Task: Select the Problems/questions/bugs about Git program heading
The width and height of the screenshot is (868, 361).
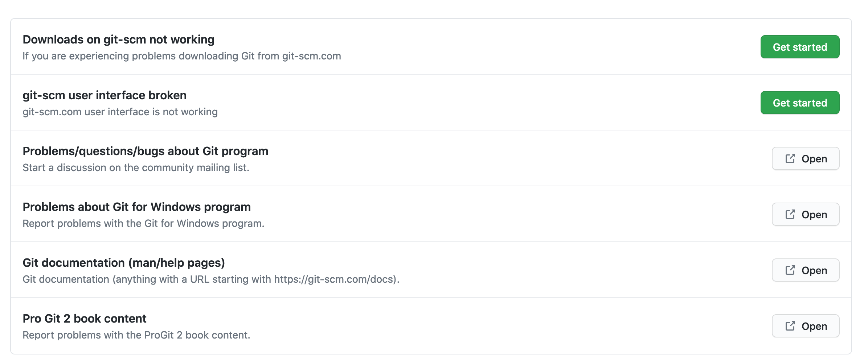Action: click(x=146, y=151)
